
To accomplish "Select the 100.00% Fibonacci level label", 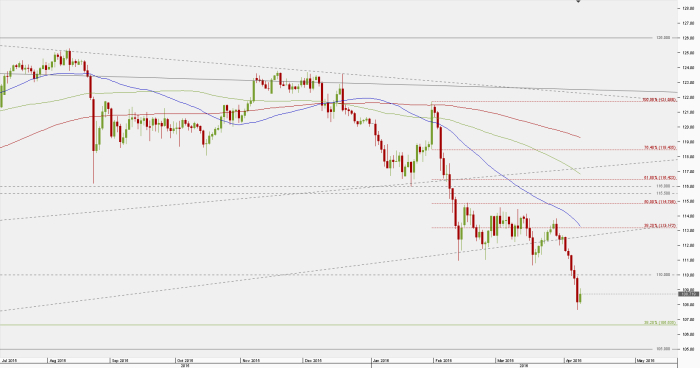I will pos(659,100).
